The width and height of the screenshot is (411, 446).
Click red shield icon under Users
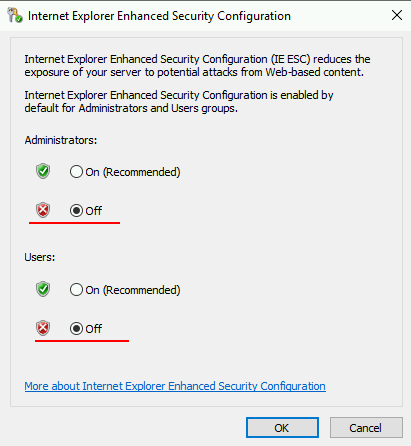point(43,328)
